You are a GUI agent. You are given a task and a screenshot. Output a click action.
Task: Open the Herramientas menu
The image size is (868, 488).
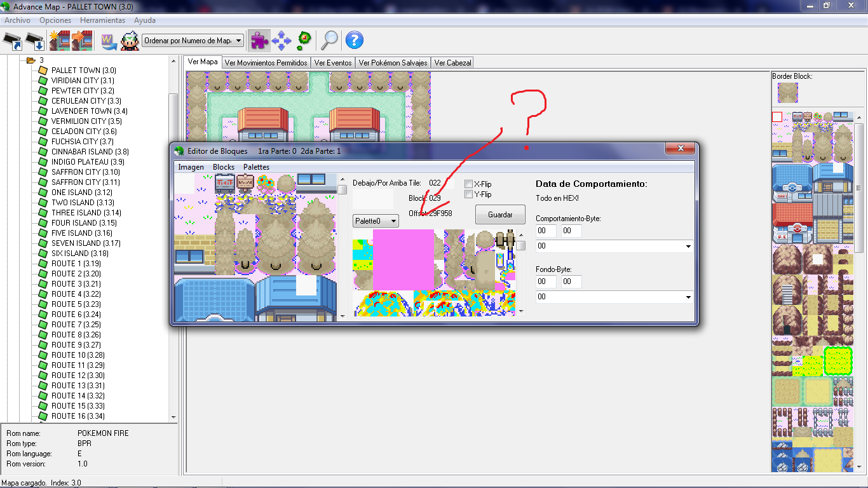tap(102, 20)
